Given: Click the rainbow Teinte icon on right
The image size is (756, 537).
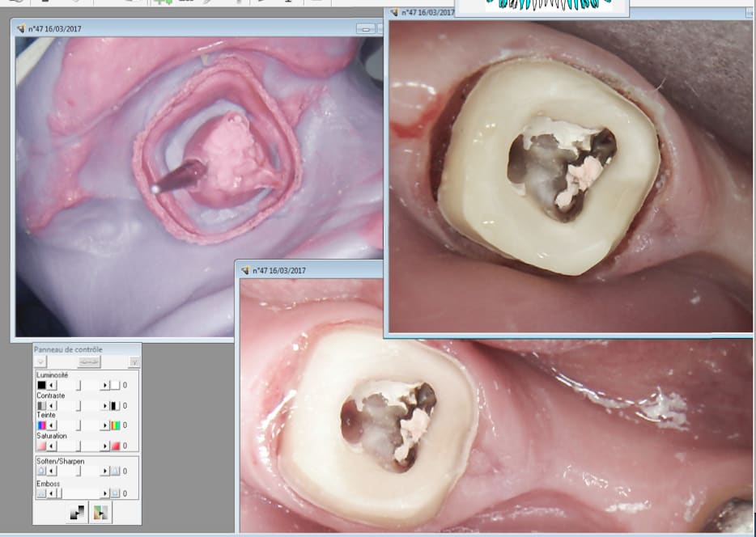Looking at the screenshot, I should [115, 425].
